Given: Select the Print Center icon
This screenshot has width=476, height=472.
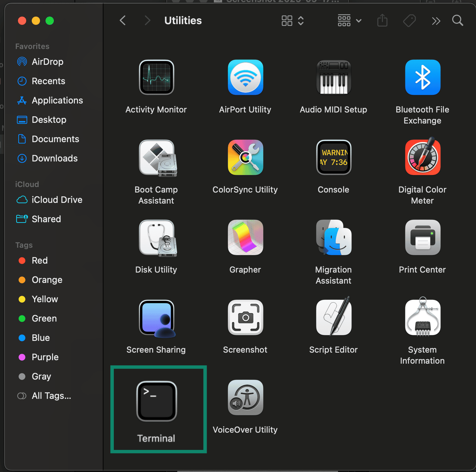Looking at the screenshot, I should click(423, 237).
